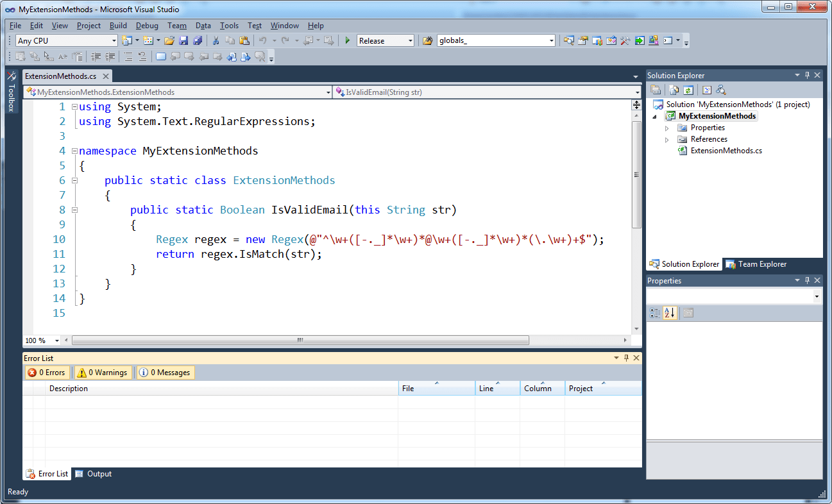Cut selection with the scissors icon

[x=216, y=40]
